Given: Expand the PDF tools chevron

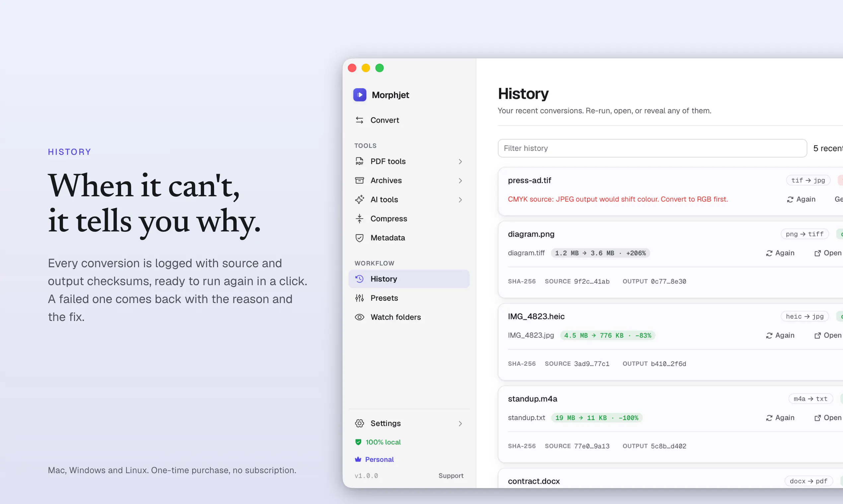Looking at the screenshot, I should (460, 161).
